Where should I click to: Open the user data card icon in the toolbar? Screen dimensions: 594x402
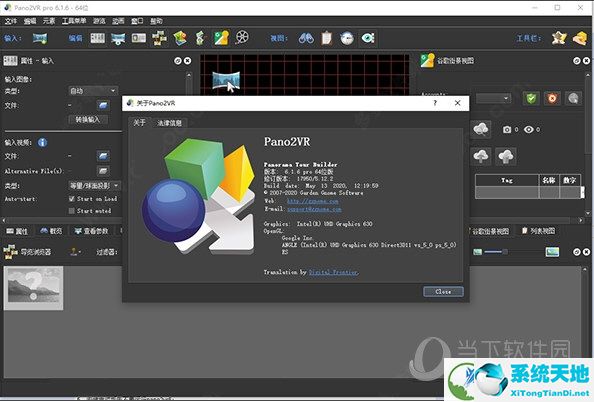pos(139,38)
